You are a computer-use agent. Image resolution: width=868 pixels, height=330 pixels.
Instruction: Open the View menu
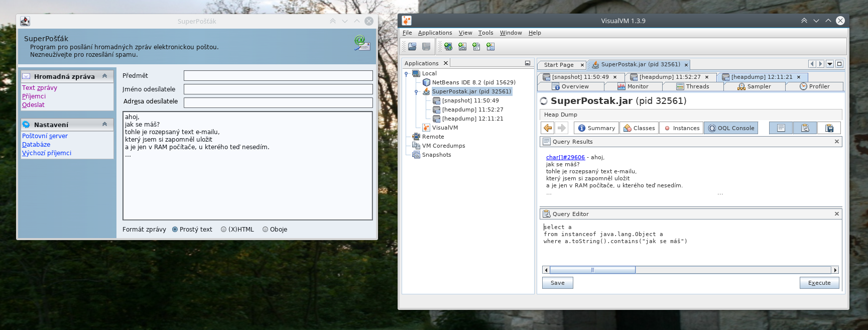point(465,33)
